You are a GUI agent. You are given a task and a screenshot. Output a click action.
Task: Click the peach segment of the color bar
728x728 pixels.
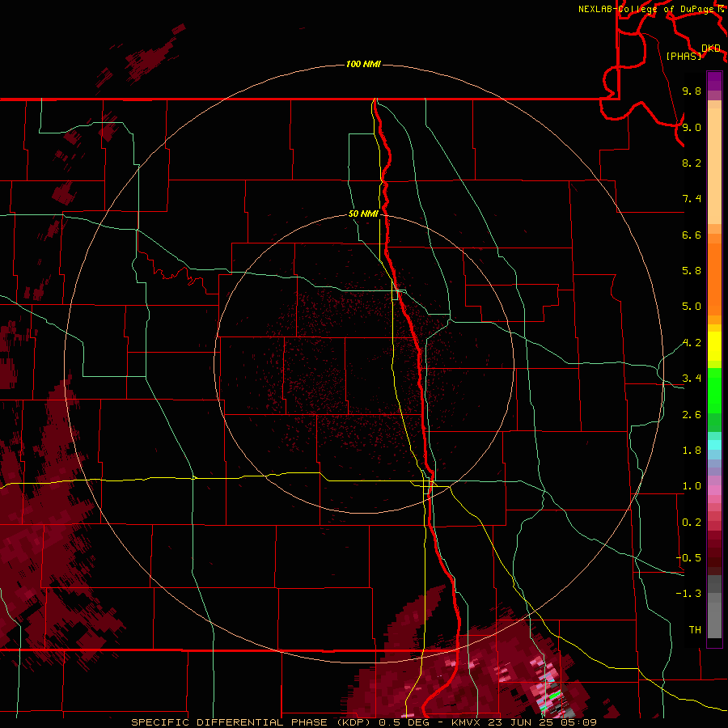[x=714, y=166]
